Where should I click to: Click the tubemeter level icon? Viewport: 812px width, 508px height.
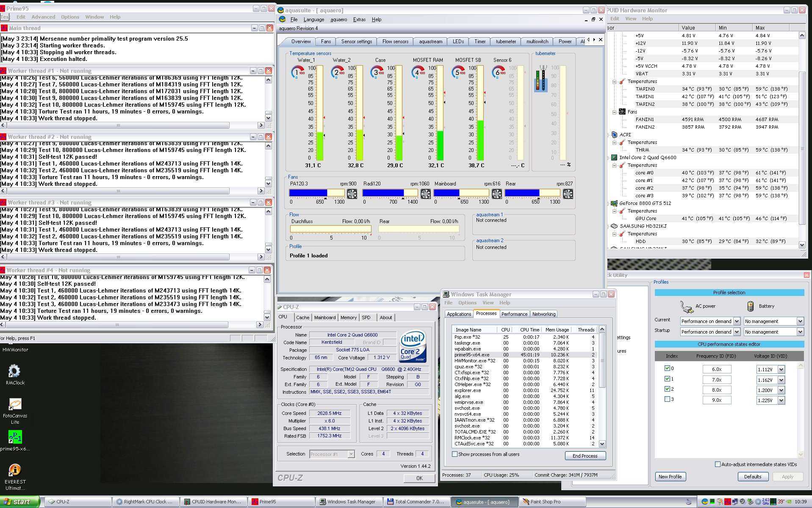click(x=541, y=79)
